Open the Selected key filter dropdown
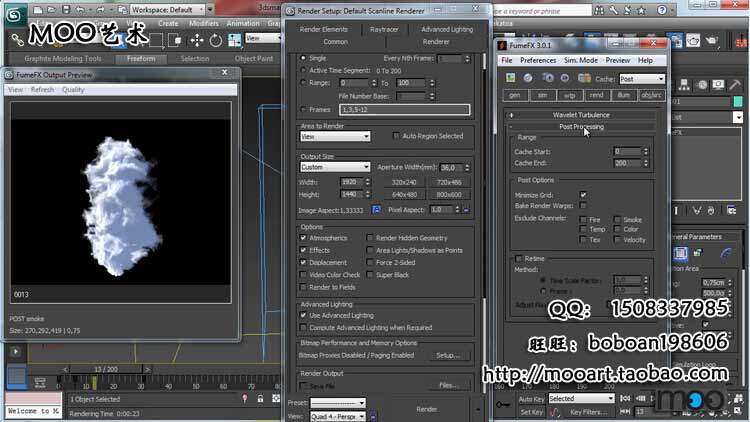 tap(581, 398)
